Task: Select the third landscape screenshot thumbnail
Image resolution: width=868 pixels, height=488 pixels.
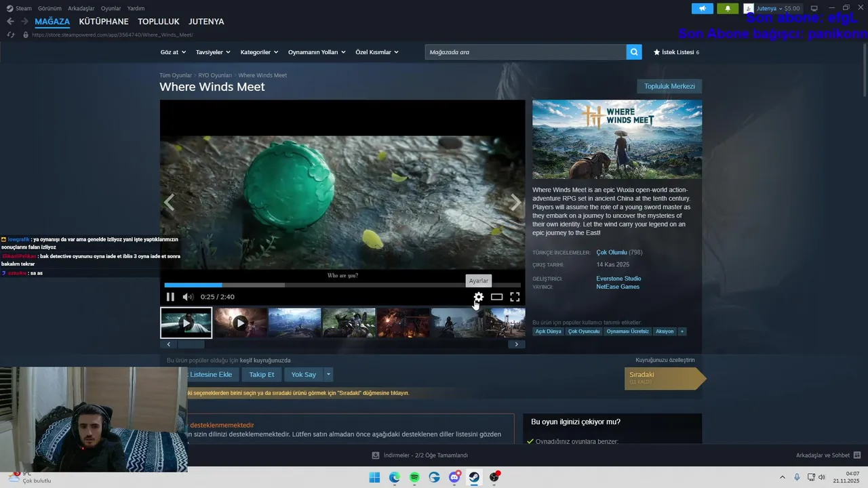Action: 295,323
